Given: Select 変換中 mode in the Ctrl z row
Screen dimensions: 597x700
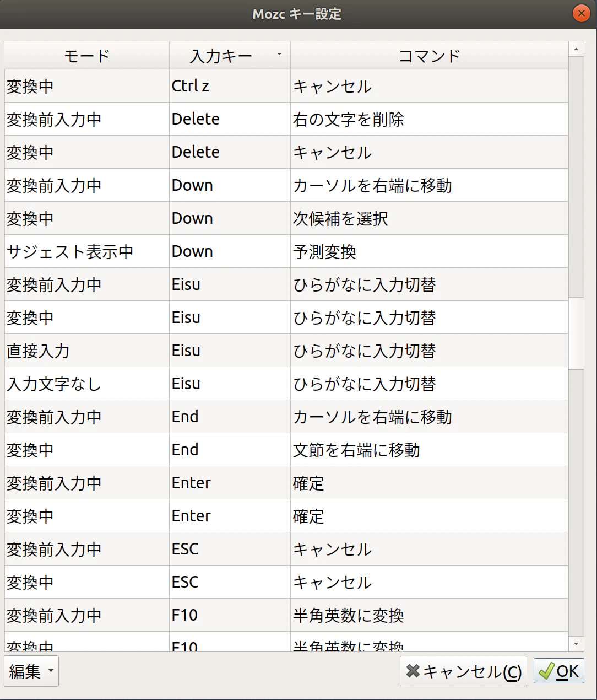Looking at the screenshot, I should tap(86, 86).
